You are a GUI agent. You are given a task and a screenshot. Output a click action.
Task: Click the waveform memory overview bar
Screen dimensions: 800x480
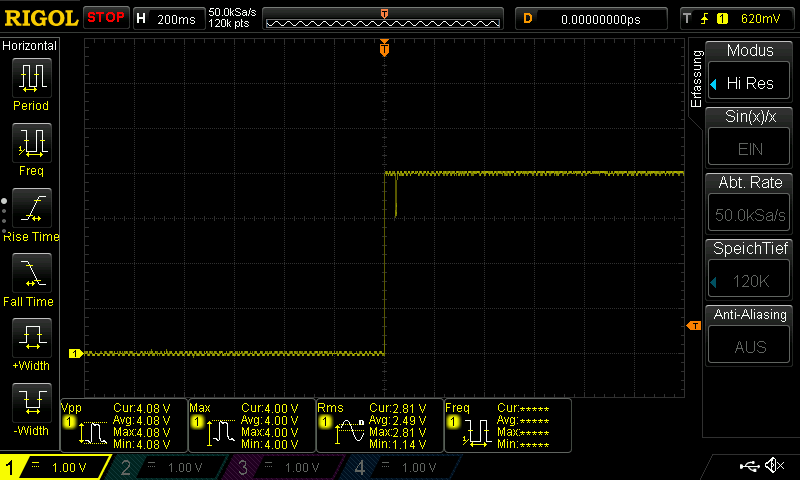coord(383,20)
